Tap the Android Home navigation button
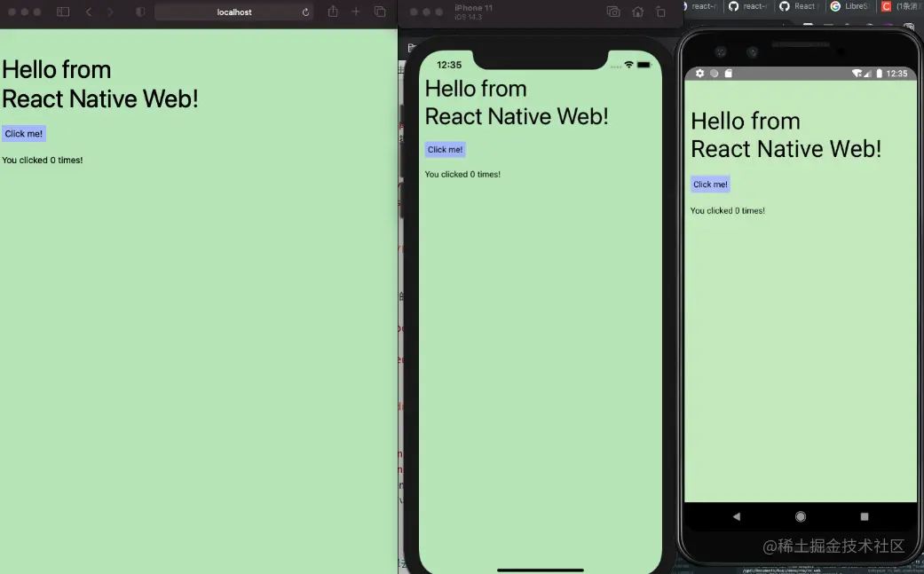 click(x=801, y=516)
